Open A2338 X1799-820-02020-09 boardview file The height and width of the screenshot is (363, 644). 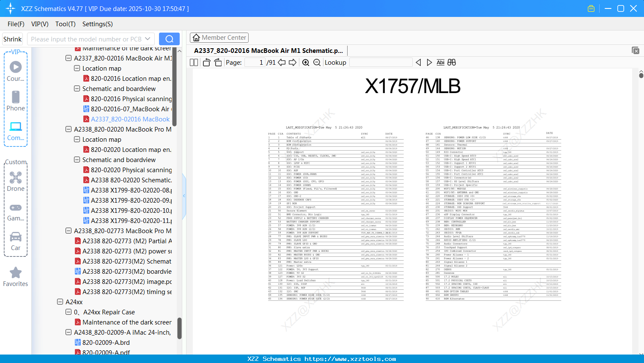coord(132,201)
